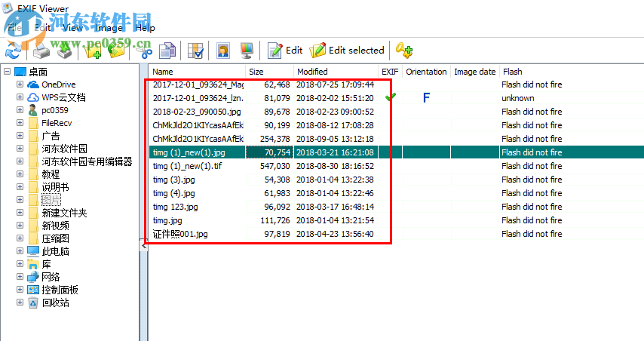Image resolution: width=644 pixels, height=341 pixels.
Task: Select the 网络 network icon
Action: 33,277
